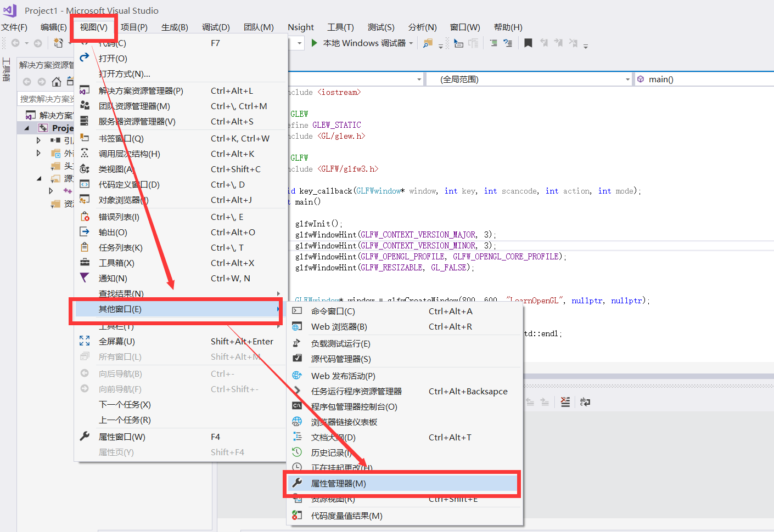This screenshot has width=774, height=532.
Task: Open the 生成(B) menu
Action: 175,27
